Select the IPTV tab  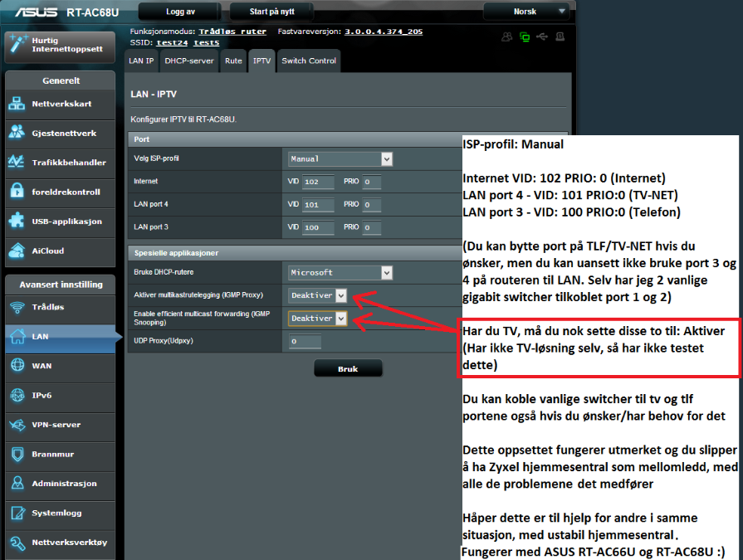[x=262, y=61]
